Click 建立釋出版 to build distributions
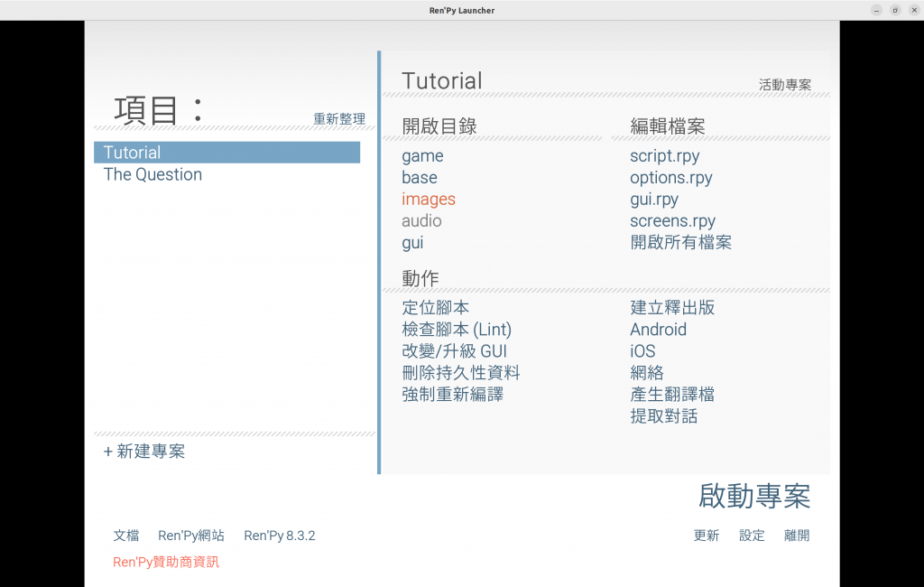The image size is (924, 587). pos(672,308)
